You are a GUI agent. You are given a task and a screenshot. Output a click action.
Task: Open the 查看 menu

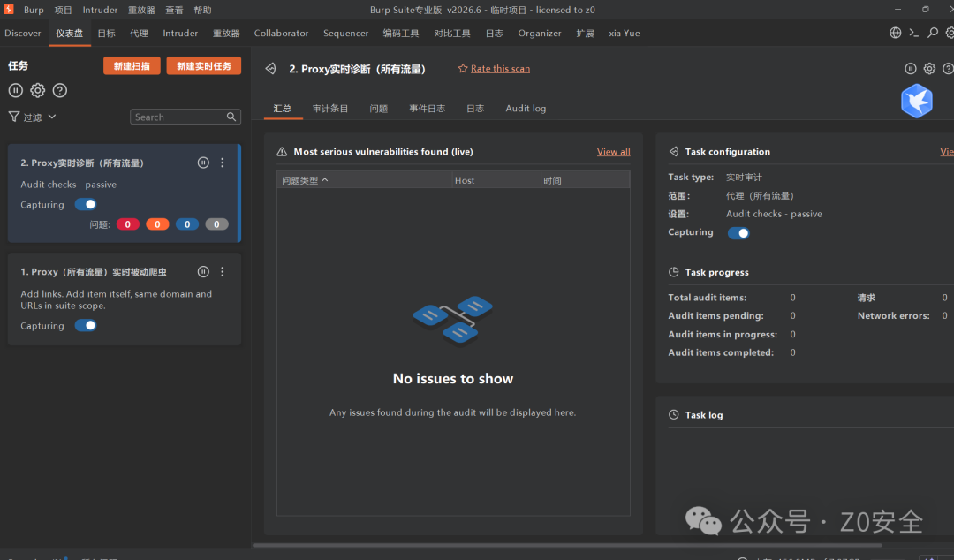(174, 10)
